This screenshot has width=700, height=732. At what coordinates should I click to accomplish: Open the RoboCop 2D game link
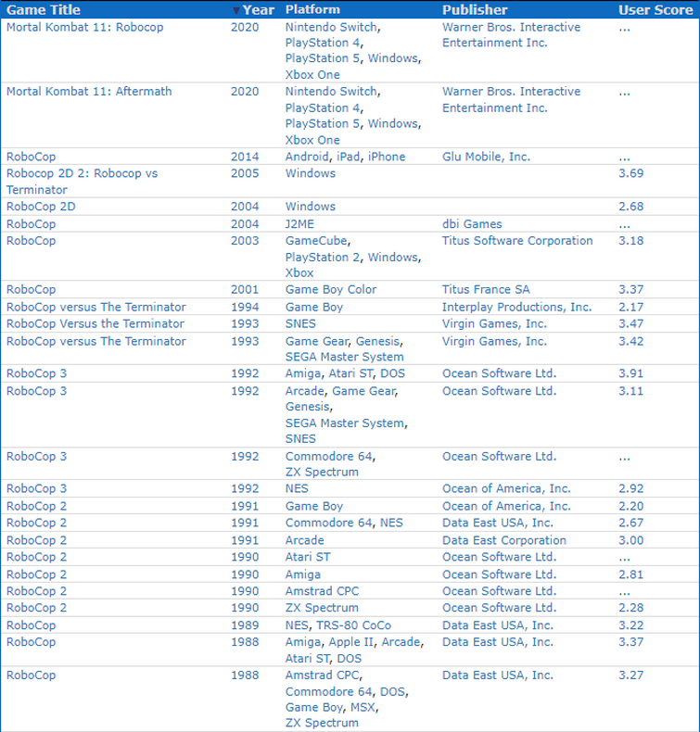point(41,207)
